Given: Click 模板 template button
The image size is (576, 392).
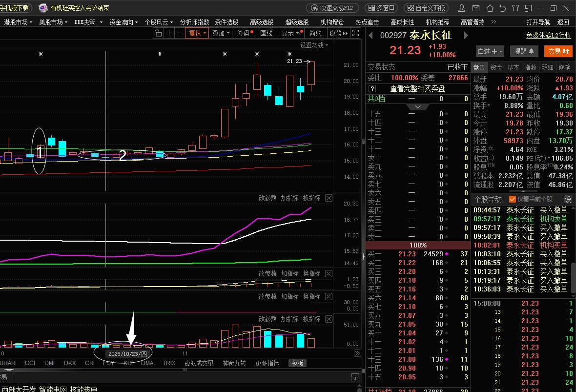Looking at the screenshot, I should tap(298, 363).
